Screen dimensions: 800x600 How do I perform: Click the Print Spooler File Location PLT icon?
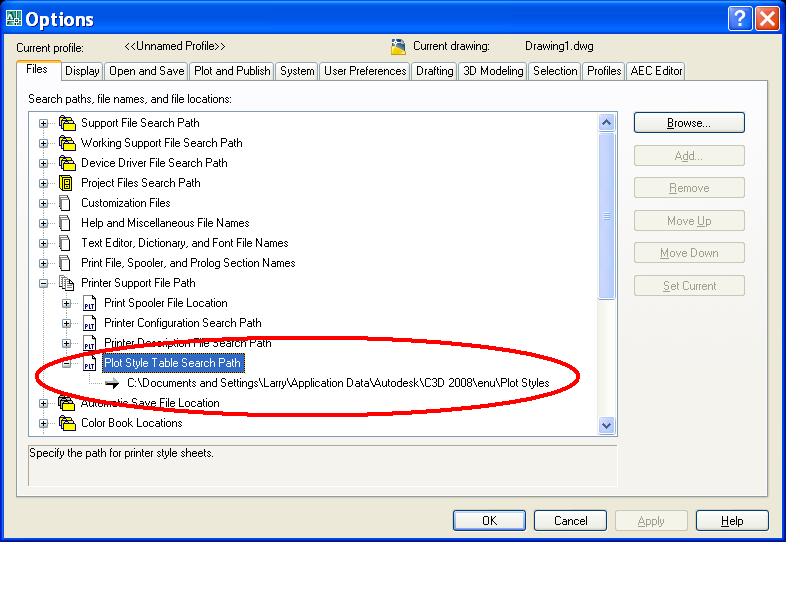pyautogui.click(x=89, y=303)
